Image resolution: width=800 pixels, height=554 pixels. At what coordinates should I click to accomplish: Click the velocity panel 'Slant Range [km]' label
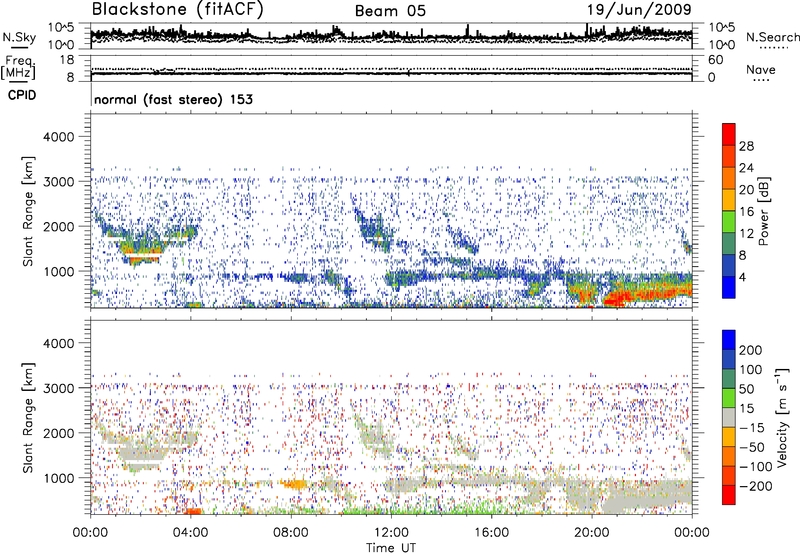point(28,417)
